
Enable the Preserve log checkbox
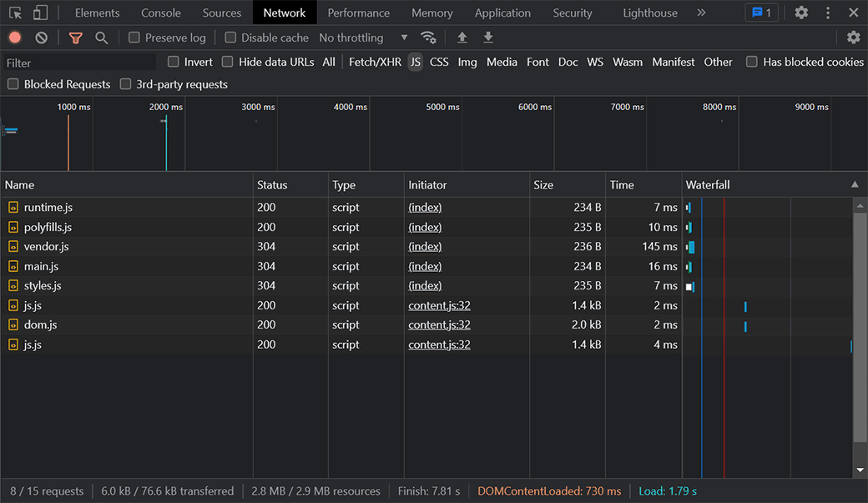[134, 38]
